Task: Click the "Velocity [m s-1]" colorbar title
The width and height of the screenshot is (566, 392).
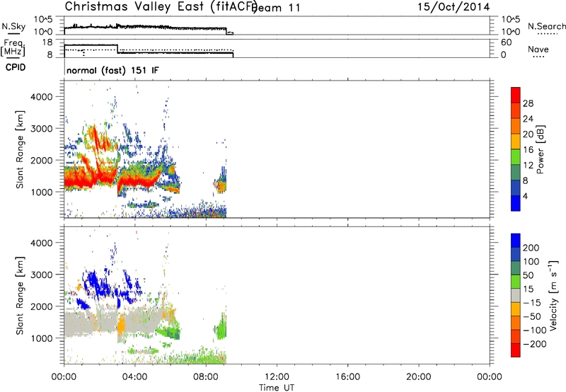Action: (x=553, y=295)
